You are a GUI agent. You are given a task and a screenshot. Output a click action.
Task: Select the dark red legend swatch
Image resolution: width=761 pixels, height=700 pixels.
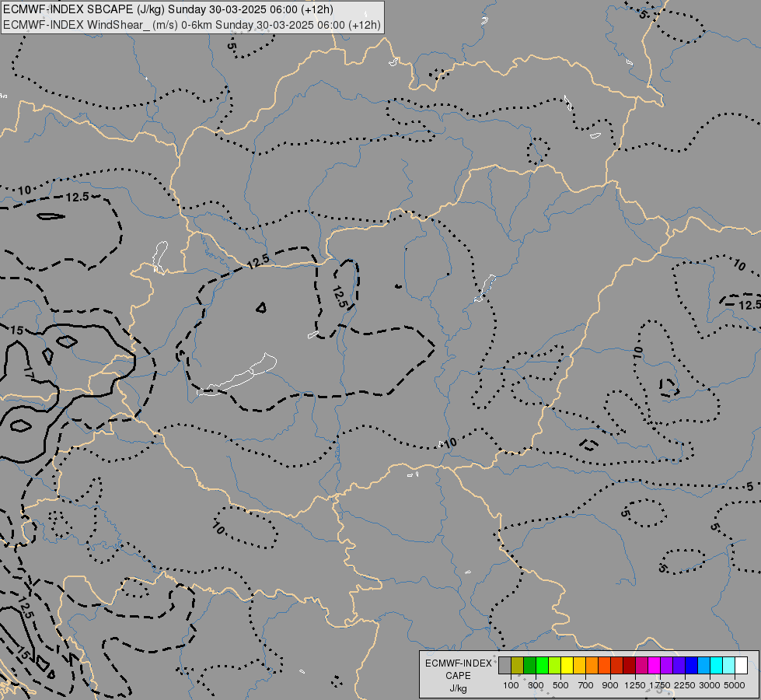[x=630, y=666]
